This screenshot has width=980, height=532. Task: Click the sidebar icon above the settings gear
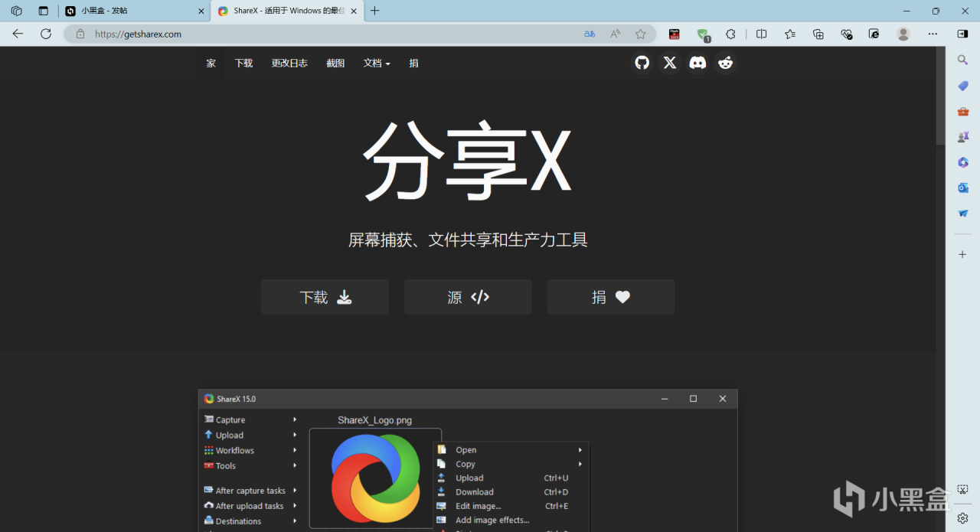coord(963,490)
